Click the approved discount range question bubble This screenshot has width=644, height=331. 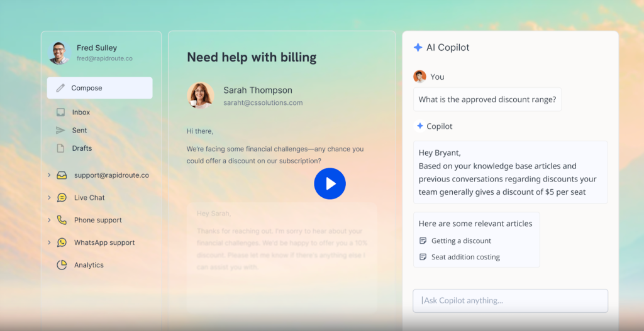(487, 99)
